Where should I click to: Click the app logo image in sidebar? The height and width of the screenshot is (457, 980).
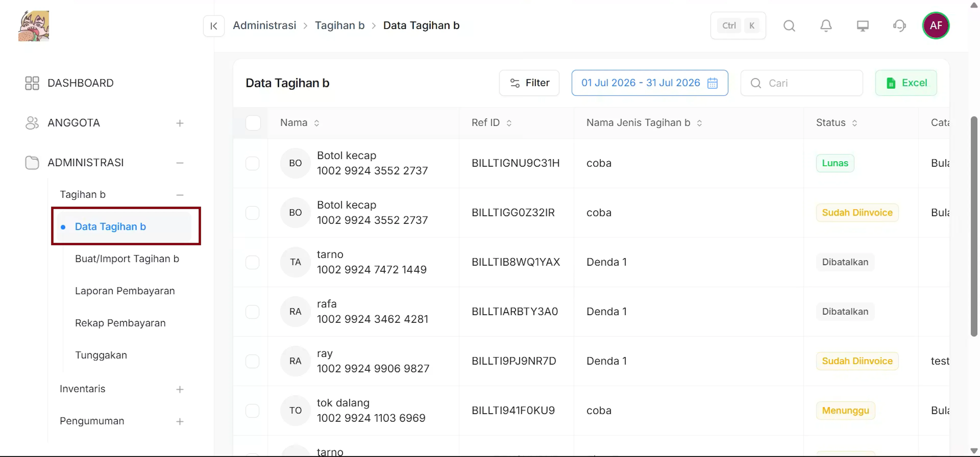(33, 26)
